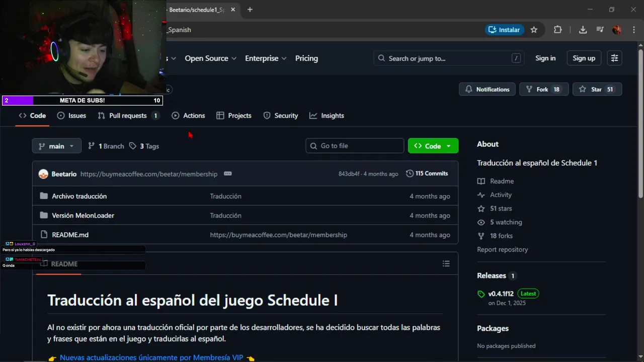Open the Pricing page
The height and width of the screenshot is (362, 644).
306,58
